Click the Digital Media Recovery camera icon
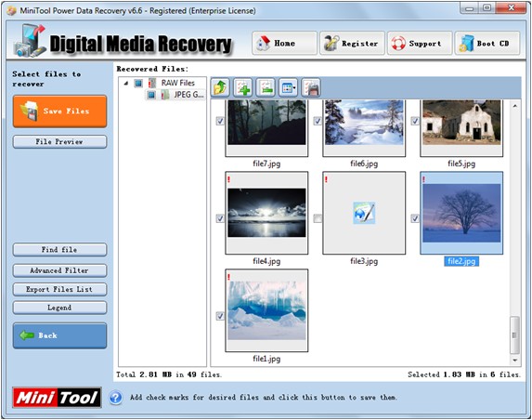This screenshot has height=420, width=532. [30, 41]
